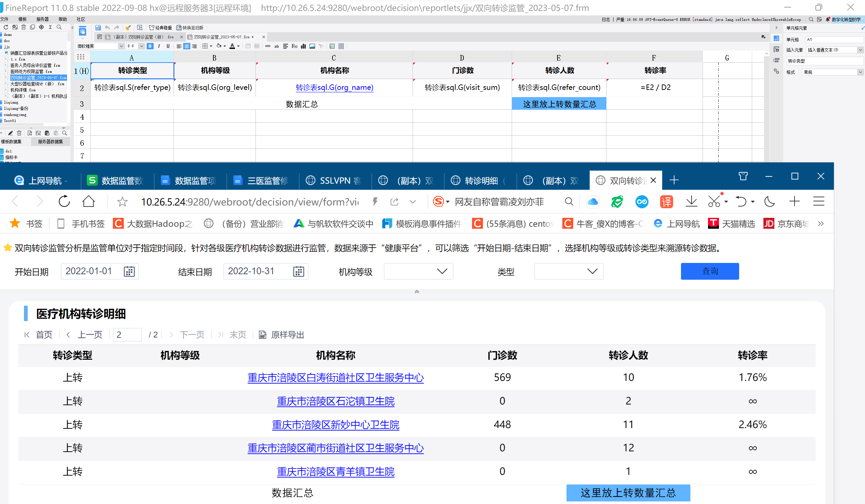Open the cell attributes panel icon
Viewport: 865px width, 504px height.
pyautogui.click(x=776, y=50)
